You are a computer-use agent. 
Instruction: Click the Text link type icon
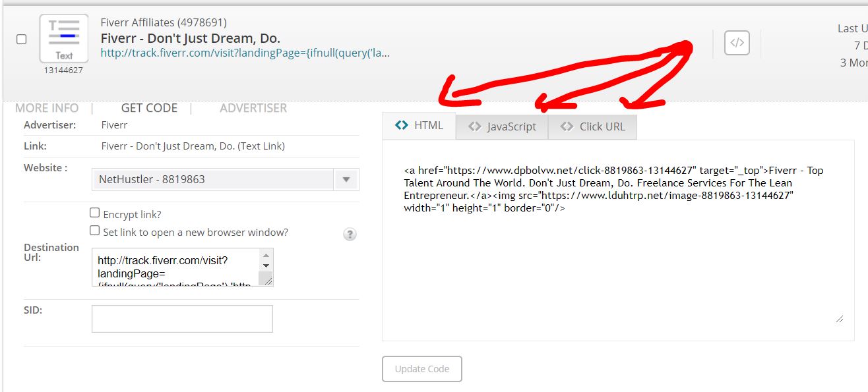[x=64, y=39]
